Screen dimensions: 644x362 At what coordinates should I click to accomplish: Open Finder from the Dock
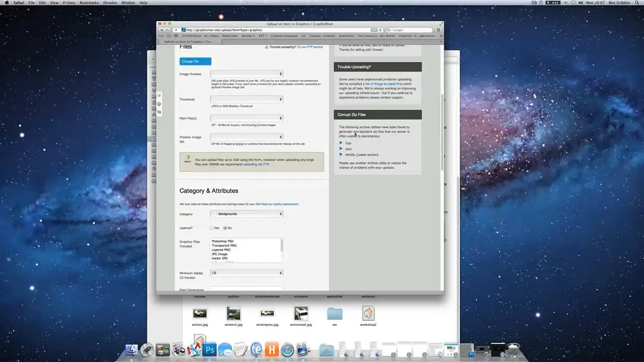[x=131, y=350]
